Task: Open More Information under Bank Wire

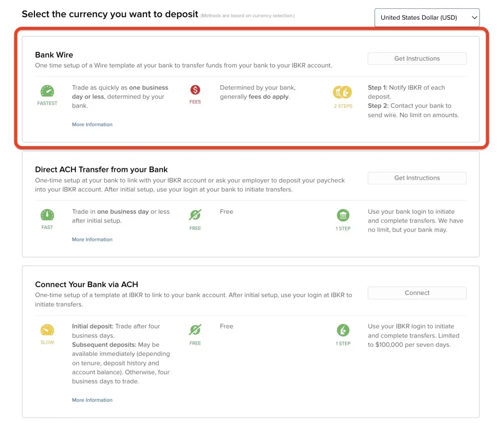Action: (x=92, y=125)
